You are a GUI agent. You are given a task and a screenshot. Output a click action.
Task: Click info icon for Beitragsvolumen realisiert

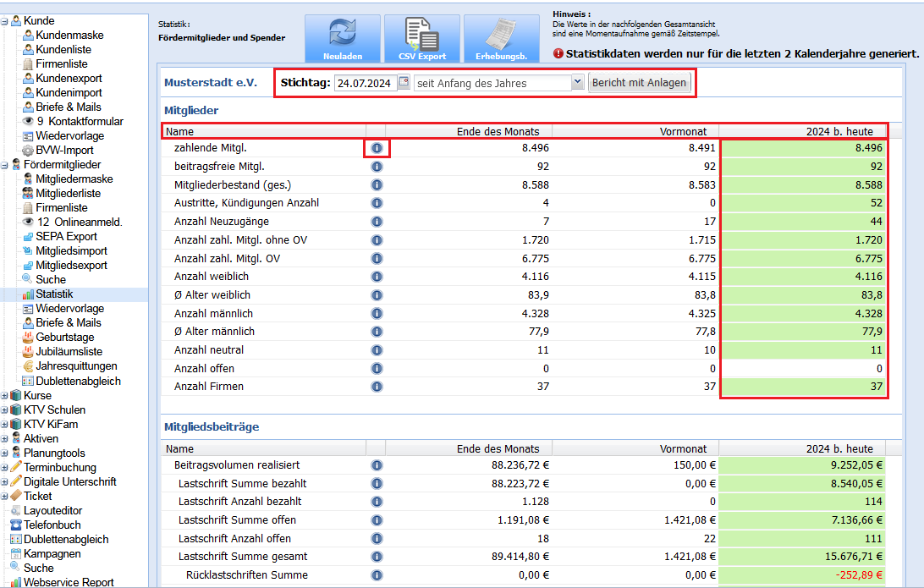click(377, 465)
